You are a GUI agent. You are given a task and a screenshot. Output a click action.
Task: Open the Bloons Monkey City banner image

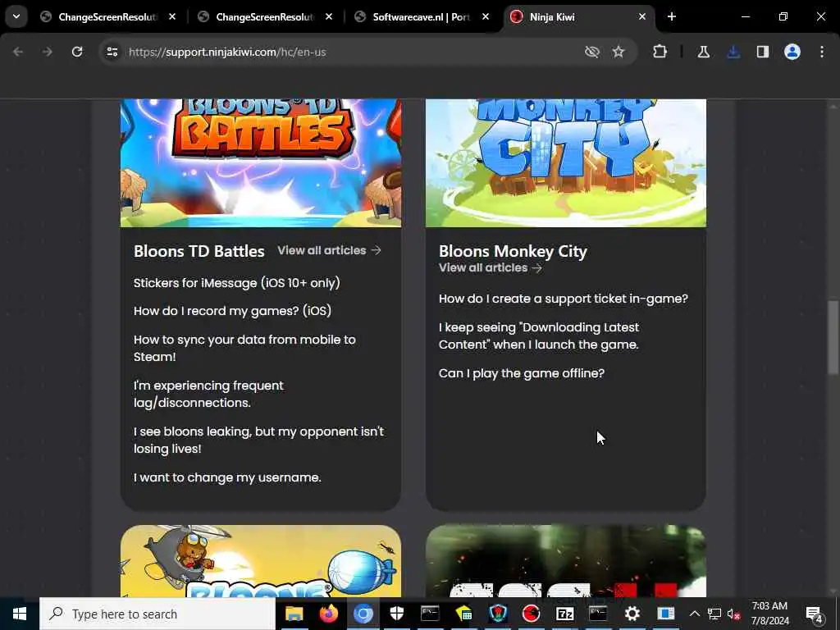click(566, 163)
